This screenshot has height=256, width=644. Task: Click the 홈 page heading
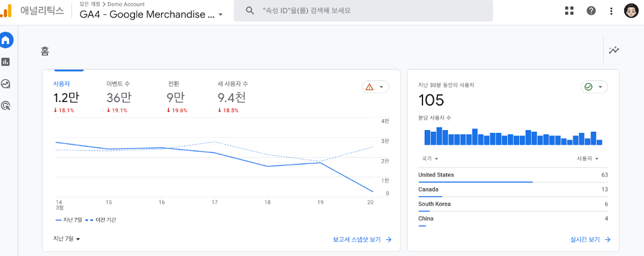(45, 51)
